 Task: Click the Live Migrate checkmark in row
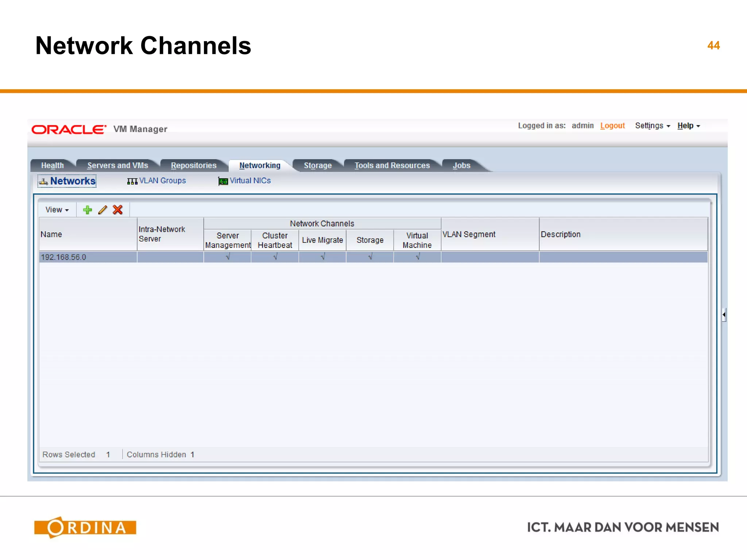click(x=323, y=257)
